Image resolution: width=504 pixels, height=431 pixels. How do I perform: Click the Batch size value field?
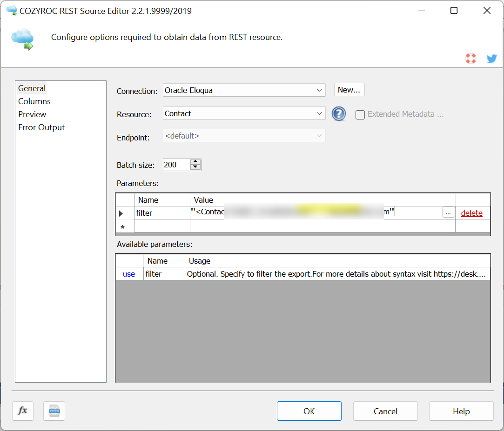(x=177, y=165)
